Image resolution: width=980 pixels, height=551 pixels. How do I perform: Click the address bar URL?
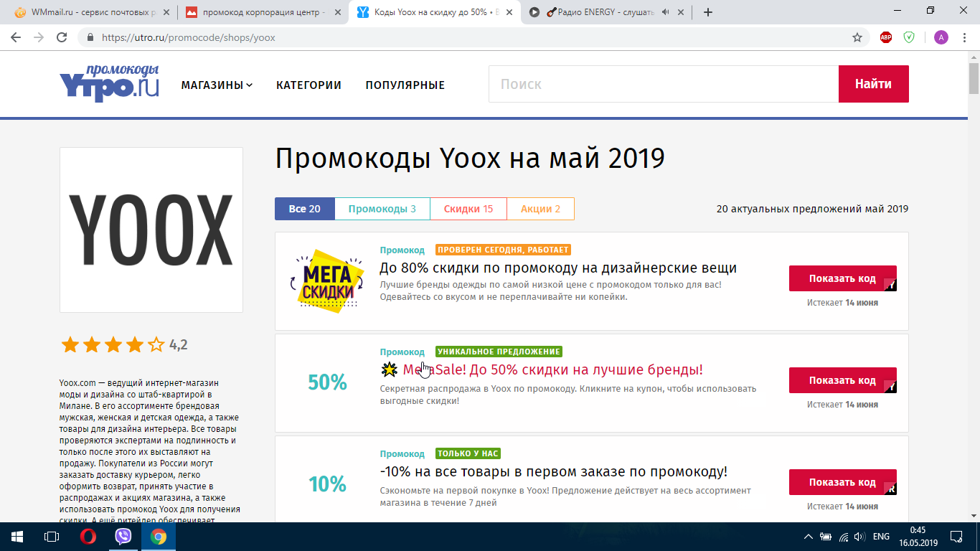[189, 37]
